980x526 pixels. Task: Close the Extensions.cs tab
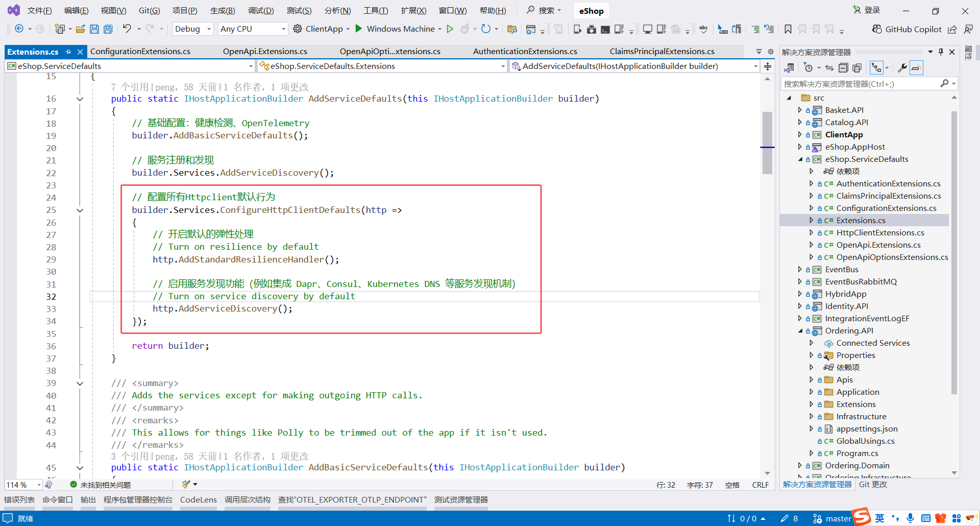80,52
